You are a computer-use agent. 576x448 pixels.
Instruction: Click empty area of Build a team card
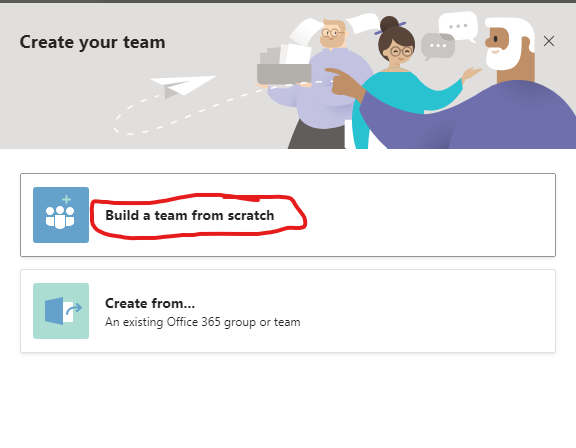[422, 215]
